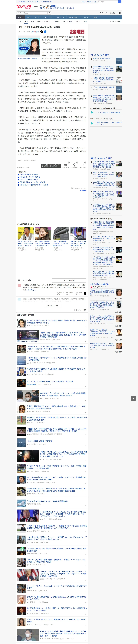Click the keyword search magnifier icon
The image size is (138, 644).
[49, 13]
